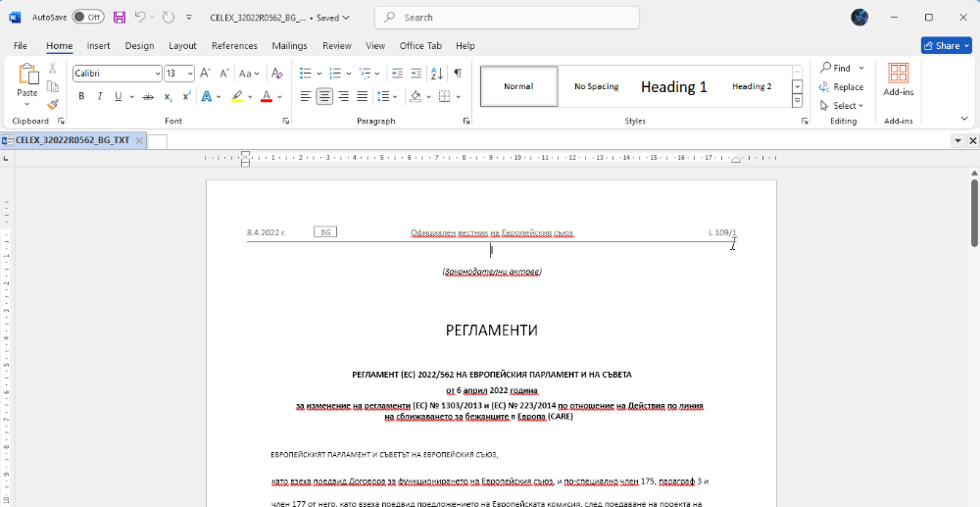
Task: Apply the Normal style
Action: click(518, 86)
